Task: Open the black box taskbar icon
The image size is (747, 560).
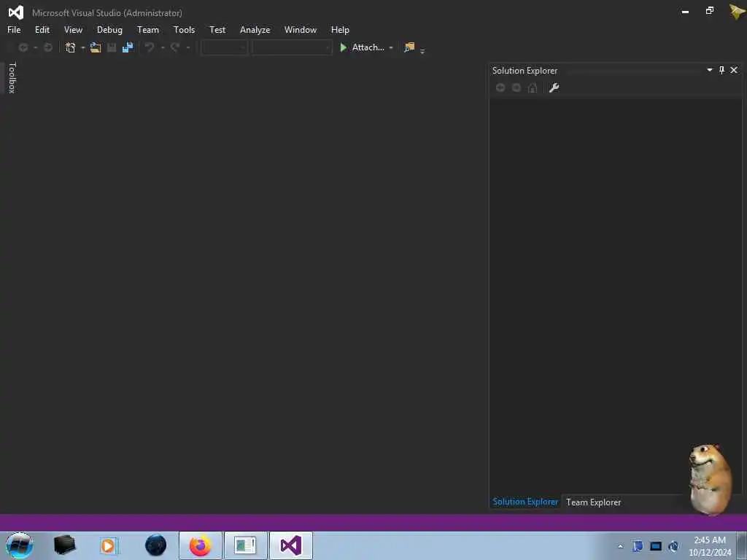Action: (x=64, y=545)
